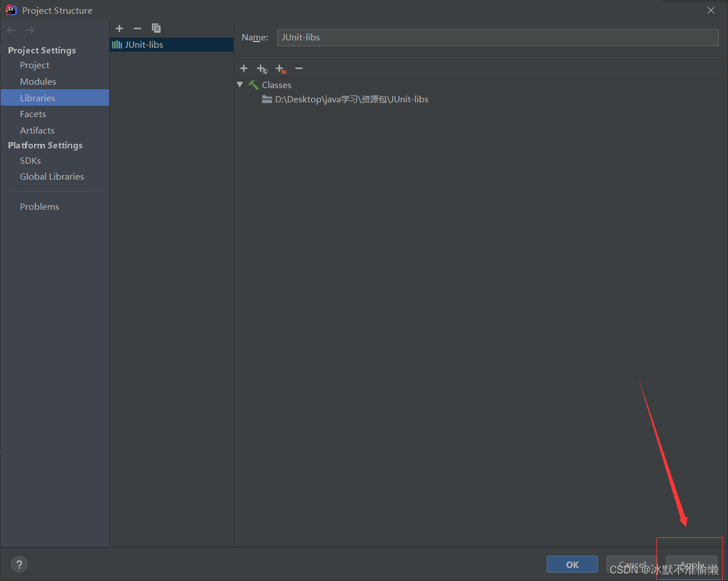Click the folder icon beside D:\Desktop path
Image resolution: width=728 pixels, height=581 pixels.
tap(267, 99)
